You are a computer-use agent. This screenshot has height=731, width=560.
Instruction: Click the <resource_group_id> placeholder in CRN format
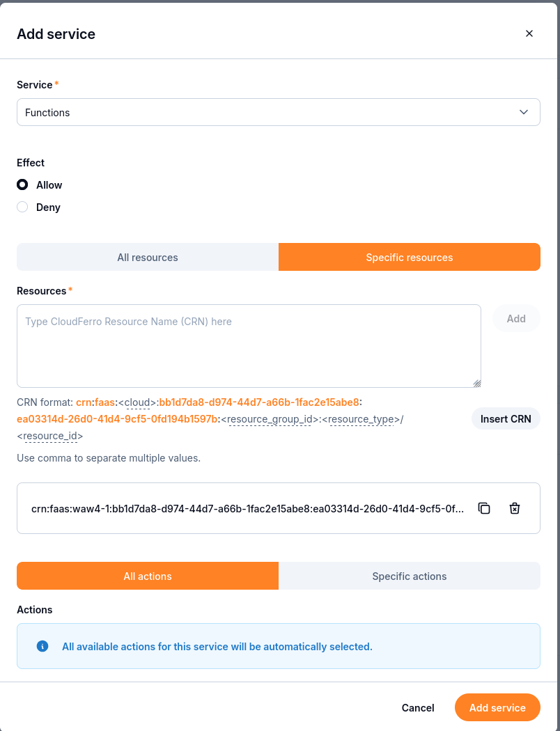270,419
